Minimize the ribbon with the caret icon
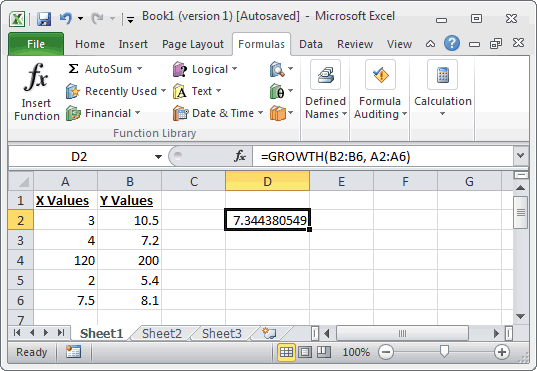This screenshot has width=537, height=371. [x=430, y=44]
